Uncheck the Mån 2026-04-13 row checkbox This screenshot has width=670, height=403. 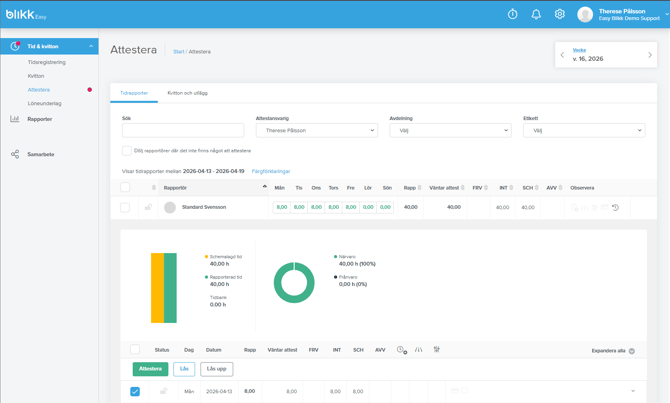coord(135,391)
